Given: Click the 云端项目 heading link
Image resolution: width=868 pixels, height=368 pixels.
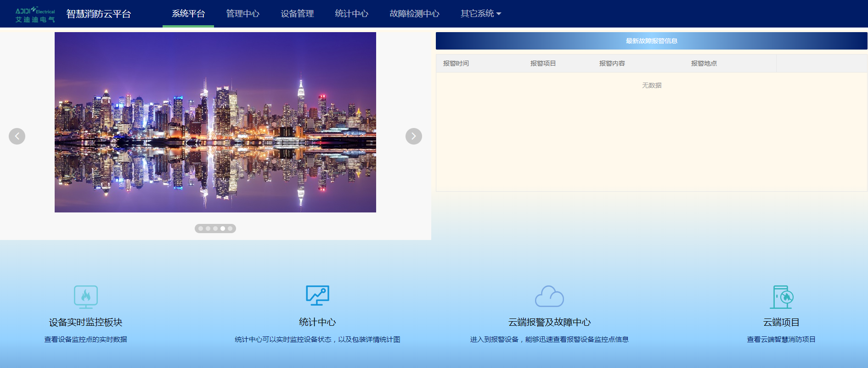Looking at the screenshot, I should (781, 322).
